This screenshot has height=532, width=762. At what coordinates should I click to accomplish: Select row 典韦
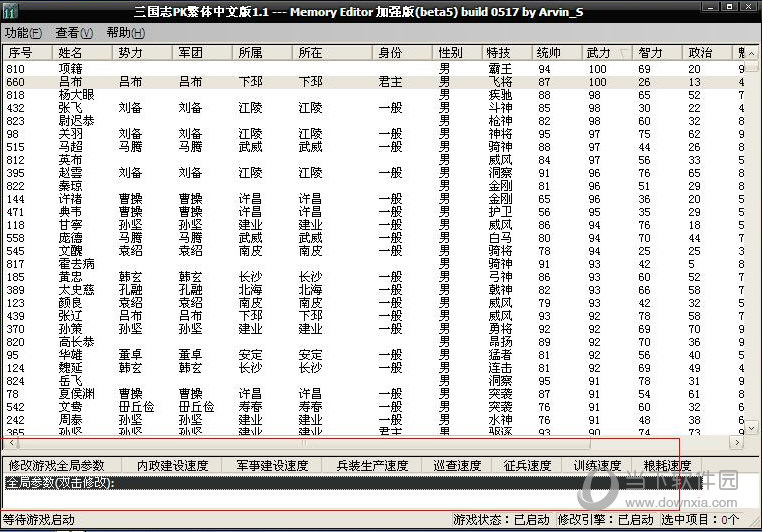(374, 212)
